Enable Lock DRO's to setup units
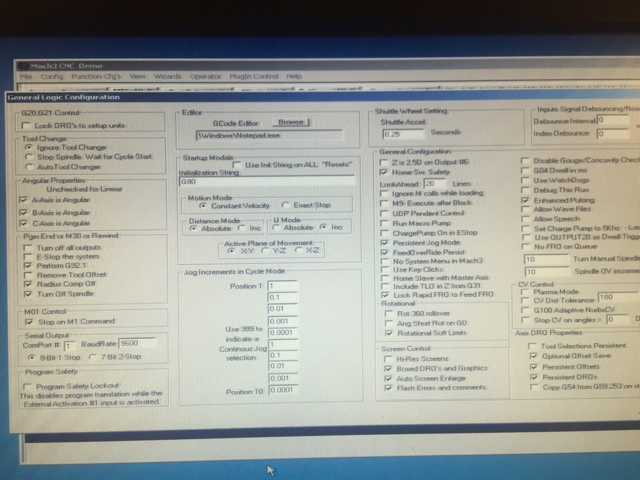The height and width of the screenshot is (480, 640). [26, 125]
